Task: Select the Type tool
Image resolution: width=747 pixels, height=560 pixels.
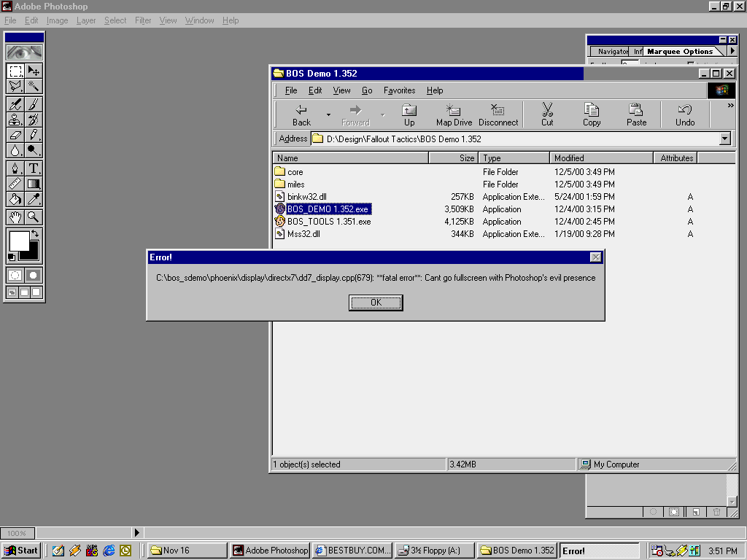Action: coord(34,168)
